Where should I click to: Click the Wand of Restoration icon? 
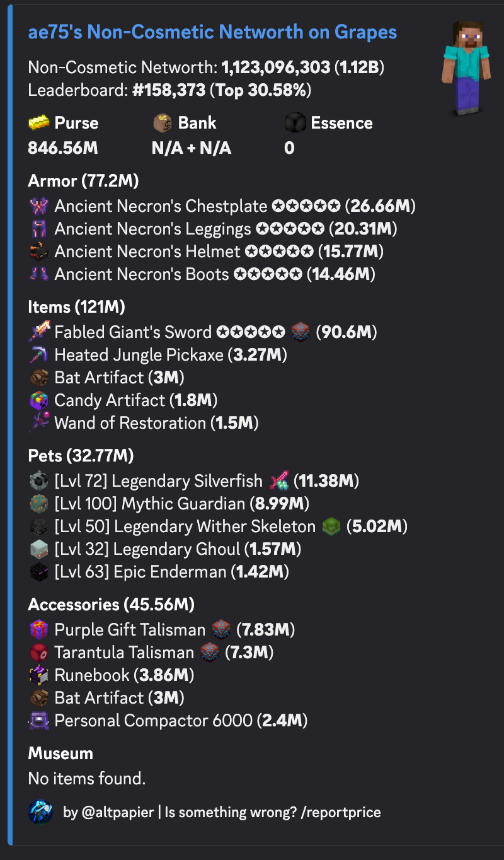pyautogui.click(x=39, y=423)
